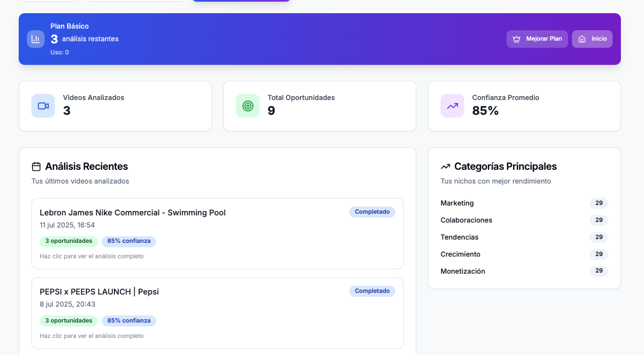Screen dimensions: 644x355
Task: Click the Videos Analizados label
Action: click(x=93, y=98)
